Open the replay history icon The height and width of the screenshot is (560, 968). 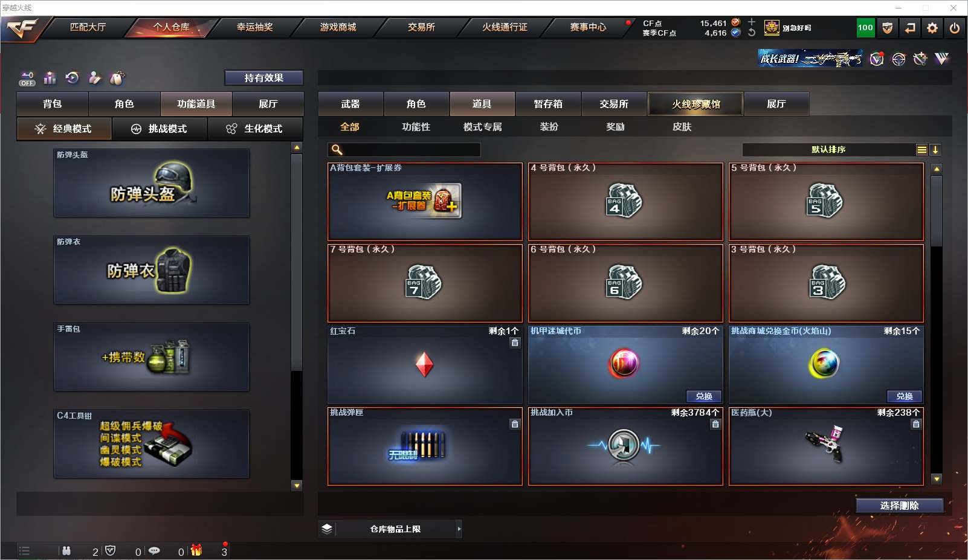tap(72, 78)
